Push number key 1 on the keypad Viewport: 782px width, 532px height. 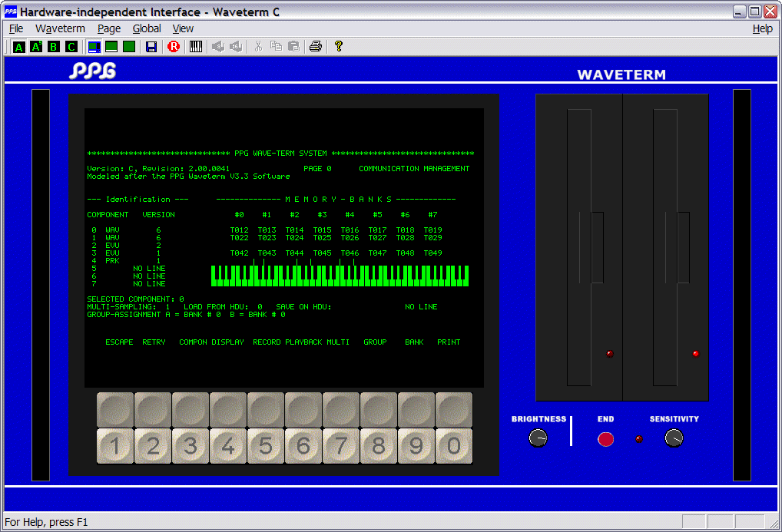pyautogui.click(x=115, y=446)
